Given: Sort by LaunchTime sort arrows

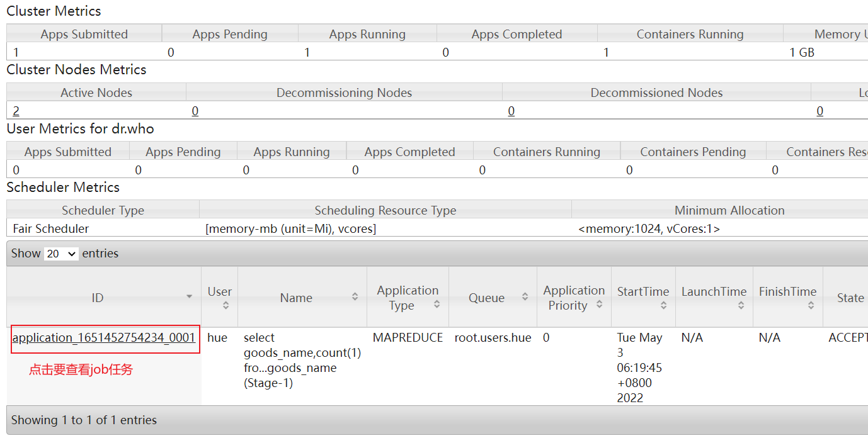Looking at the screenshot, I should tap(741, 305).
